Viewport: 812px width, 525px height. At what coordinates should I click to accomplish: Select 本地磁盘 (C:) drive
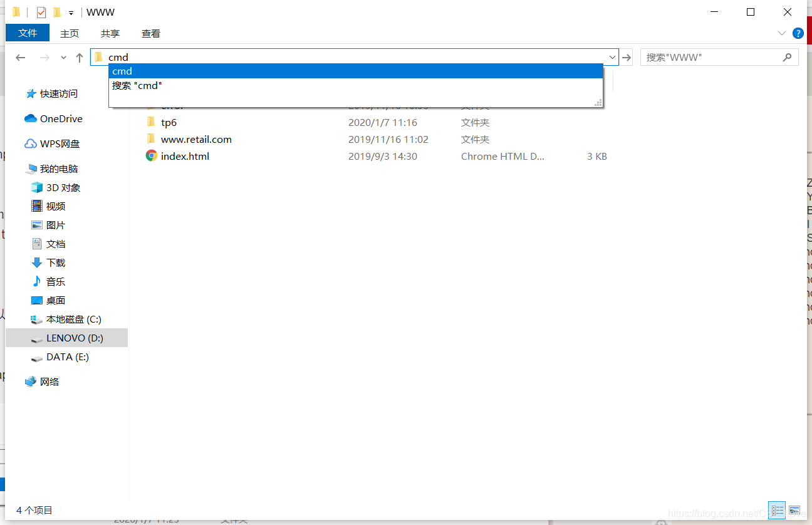pyautogui.click(x=74, y=320)
